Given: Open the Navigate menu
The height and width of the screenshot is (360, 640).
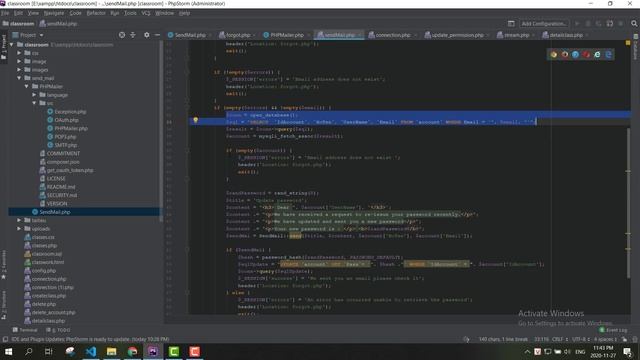Looking at the screenshot, I should point(54,13).
